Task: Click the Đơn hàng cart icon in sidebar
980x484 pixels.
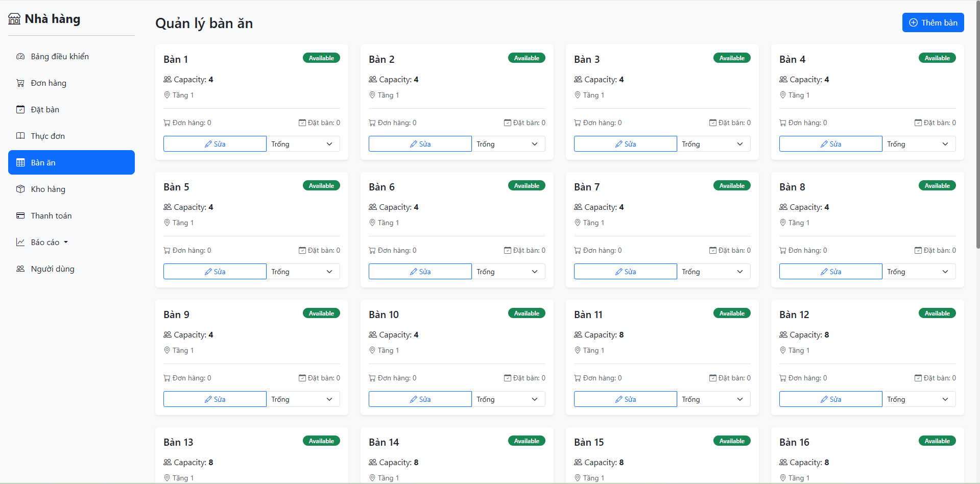Action: (20, 83)
